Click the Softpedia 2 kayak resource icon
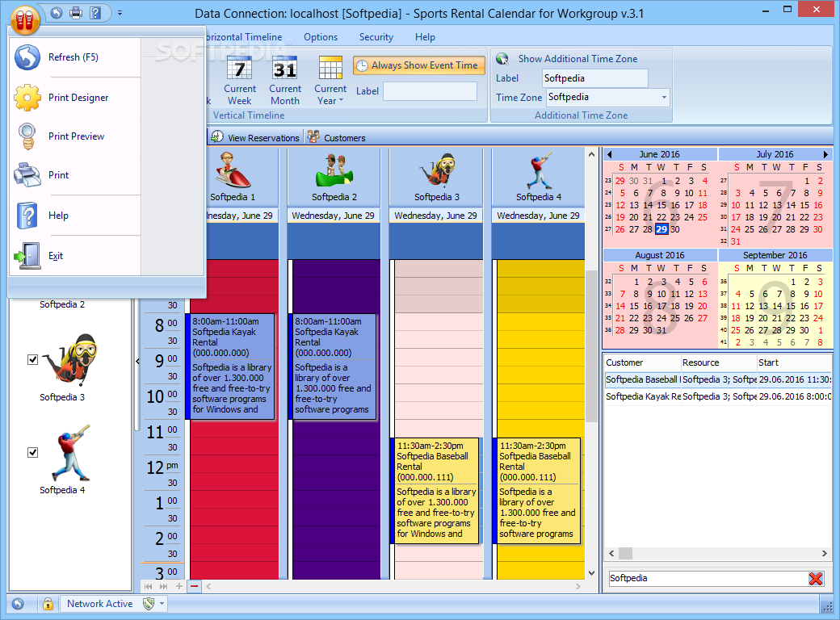Image resolution: width=840 pixels, height=620 pixels. (x=334, y=170)
